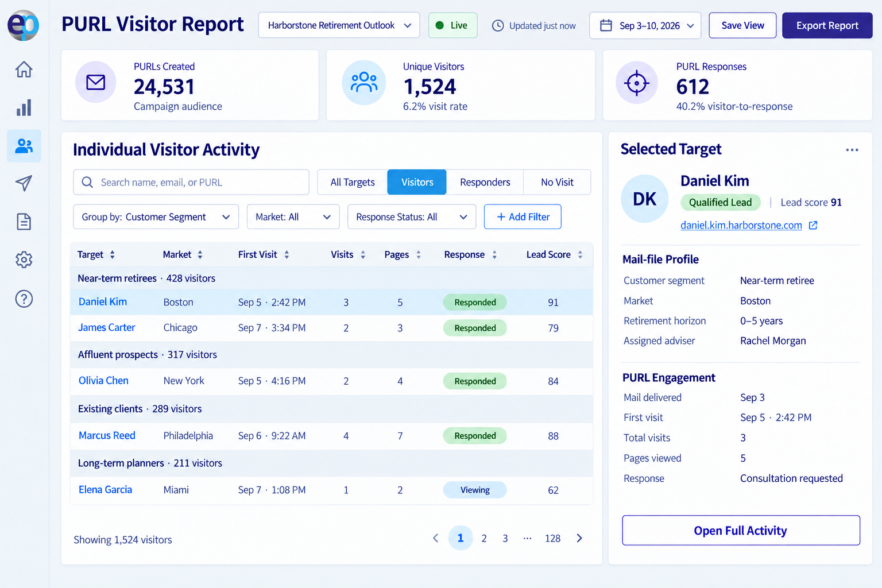Click the app logo in the sidebar

point(23,25)
